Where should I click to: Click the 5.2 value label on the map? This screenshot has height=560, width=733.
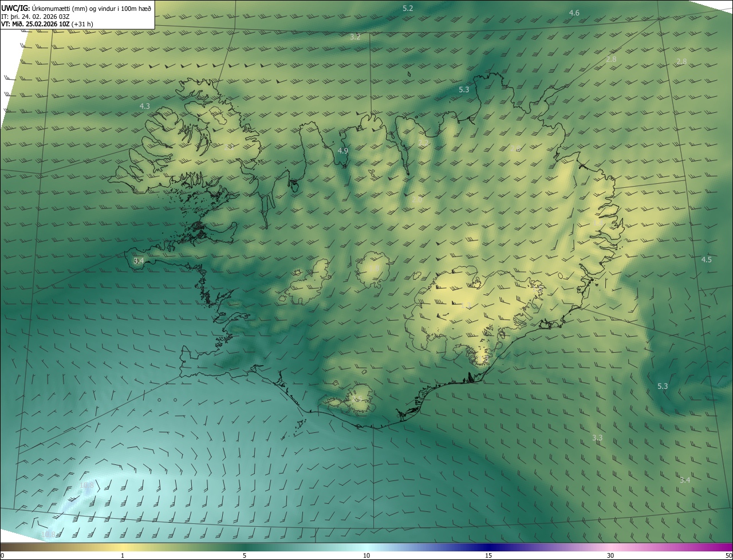(x=408, y=9)
